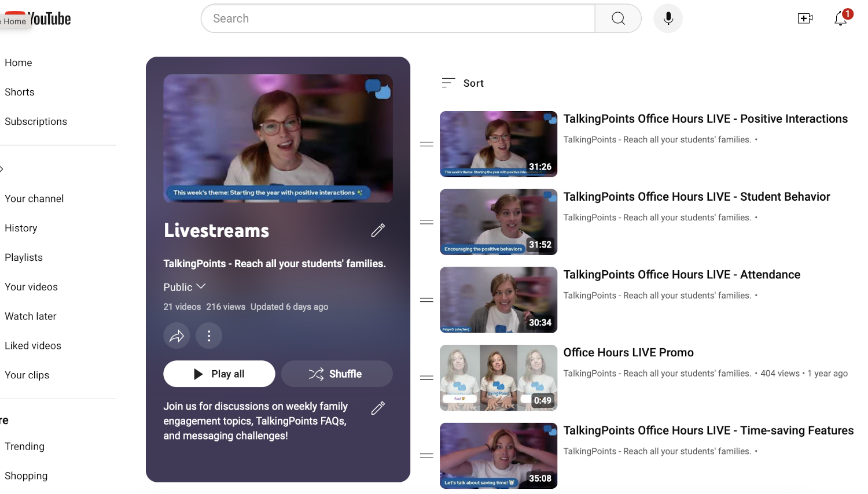This screenshot has height=494, width=868.
Task: Open Liked videos
Action: coord(33,346)
